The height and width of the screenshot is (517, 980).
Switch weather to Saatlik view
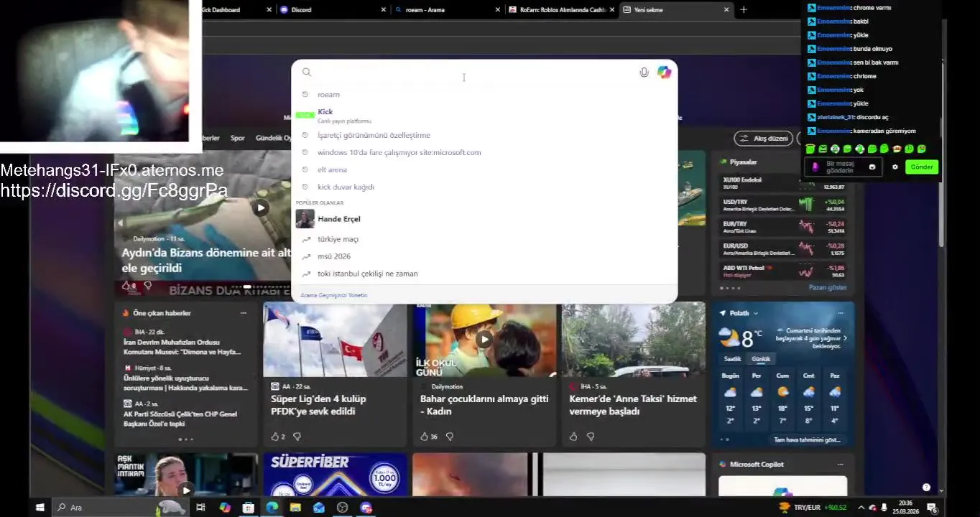pos(732,358)
